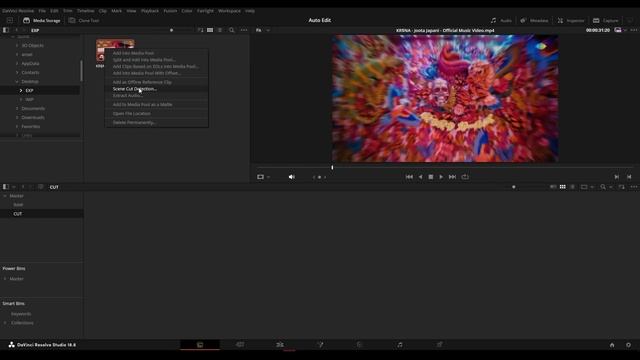Viewport: 640px width, 360px height.
Task: Open viewer display mode dropdown at bottom-left
Action: [x=263, y=177]
